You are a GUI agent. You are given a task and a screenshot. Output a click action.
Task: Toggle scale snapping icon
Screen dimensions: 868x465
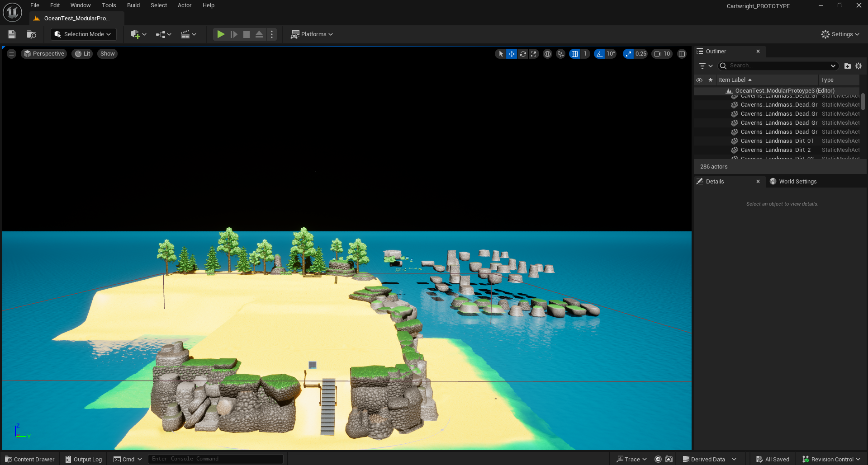pos(628,54)
